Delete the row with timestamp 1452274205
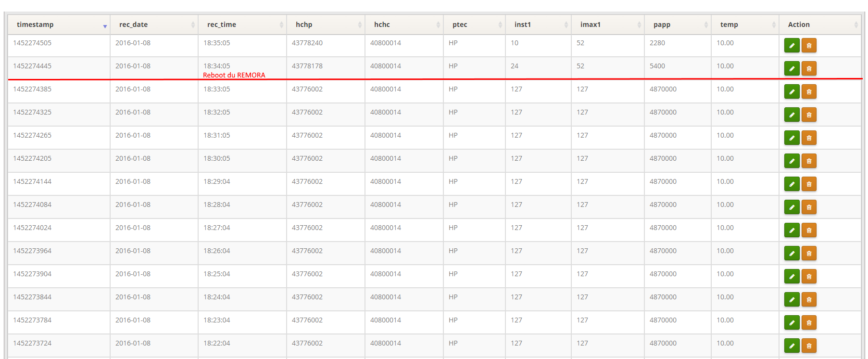Screen dimensions: 868x359 pos(809,161)
